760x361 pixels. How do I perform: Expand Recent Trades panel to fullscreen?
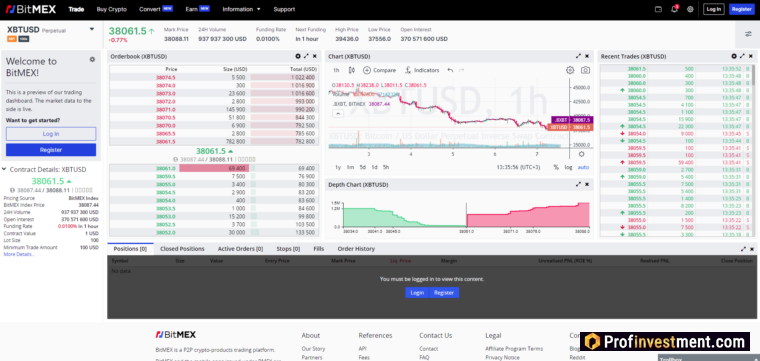click(742, 56)
